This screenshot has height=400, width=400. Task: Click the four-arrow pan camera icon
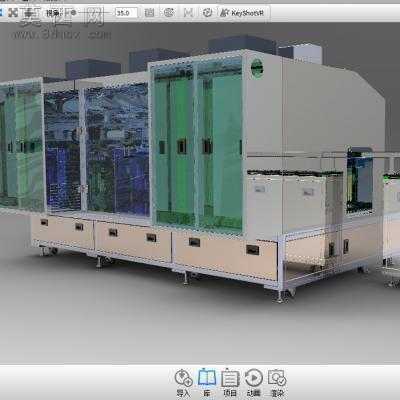(x=13, y=13)
